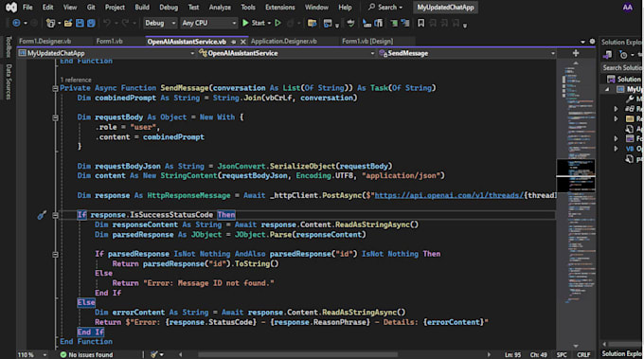Switch to the Form1.vb [Design] tab
This screenshot has width=644, height=359.
(x=367, y=41)
